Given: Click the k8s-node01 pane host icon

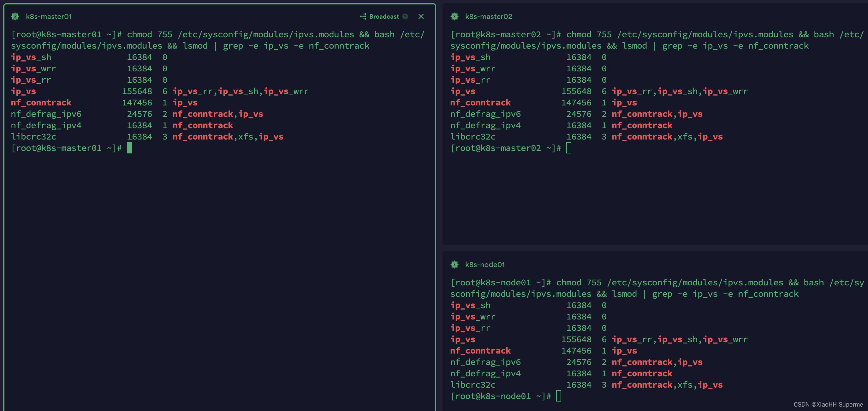Looking at the screenshot, I should coord(455,265).
